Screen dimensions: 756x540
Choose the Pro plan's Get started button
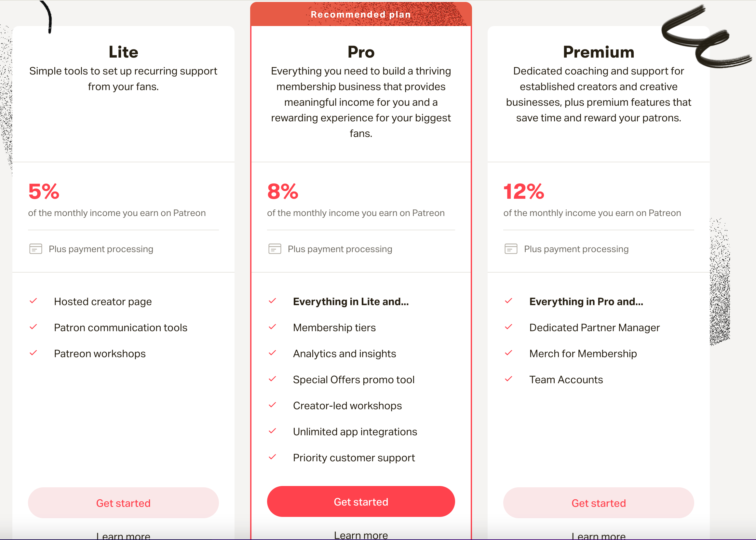click(x=361, y=501)
